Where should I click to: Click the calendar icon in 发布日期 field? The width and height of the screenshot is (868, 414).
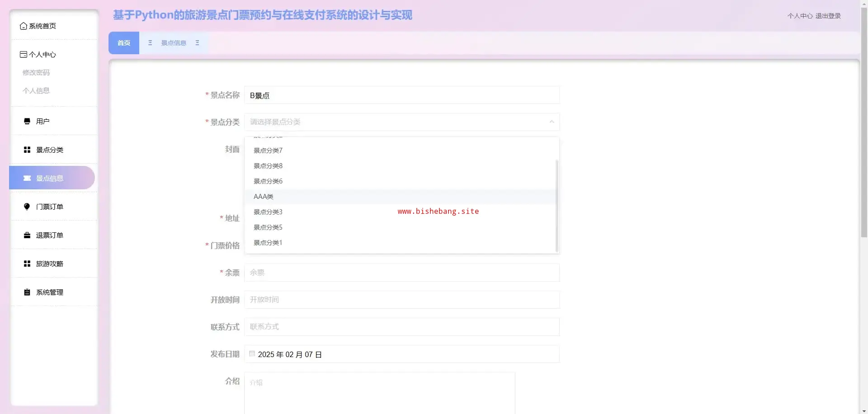tap(252, 354)
